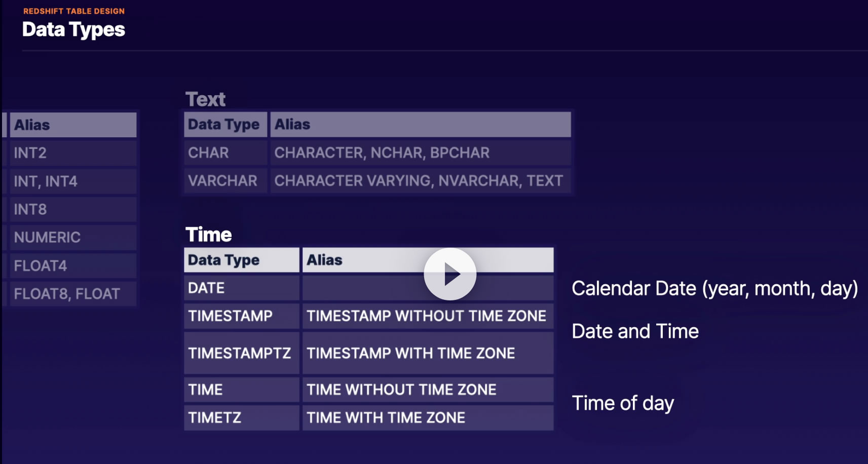Image resolution: width=868 pixels, height=464 pixels.
Task: Click the TIMESTAMP WITH TIME ZONE alias
Action: [410, 353]
